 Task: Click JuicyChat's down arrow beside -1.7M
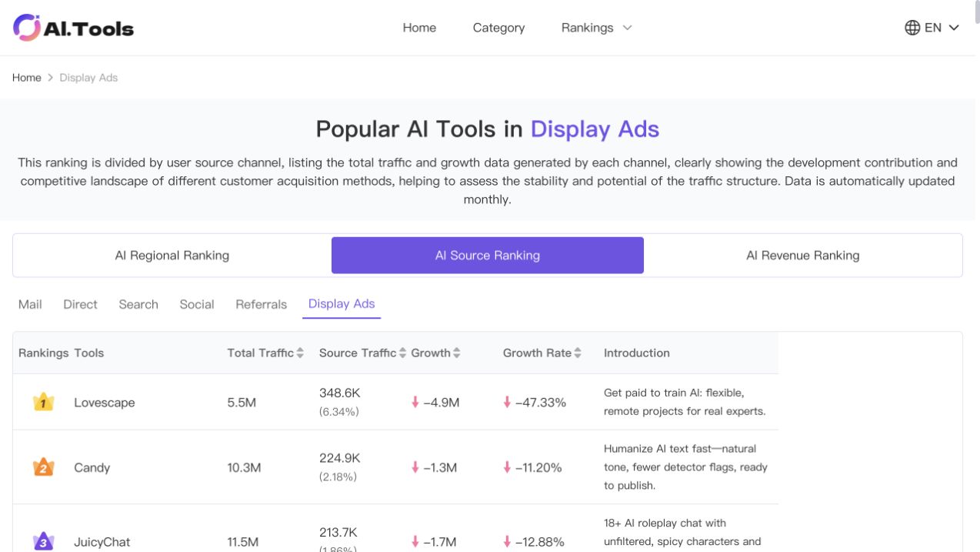(x=415, y=542)
